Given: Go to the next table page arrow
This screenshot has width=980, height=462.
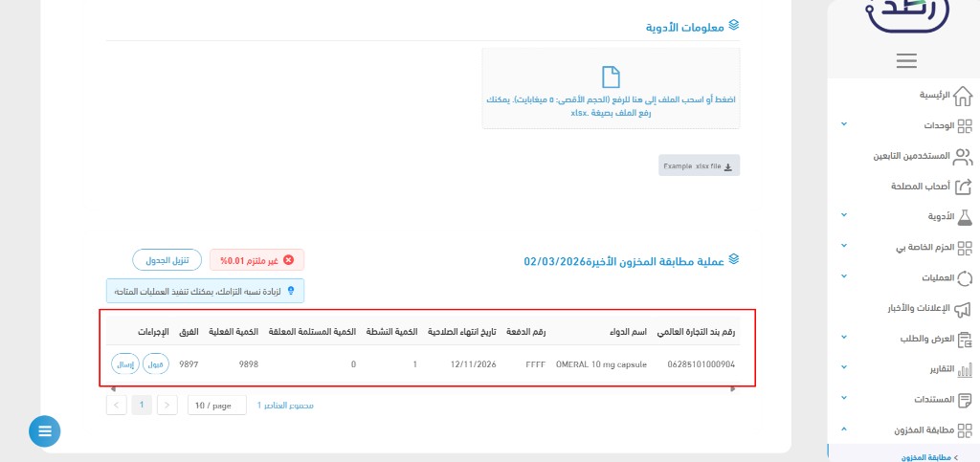Looking at the screenshot, I should point(167,406).
